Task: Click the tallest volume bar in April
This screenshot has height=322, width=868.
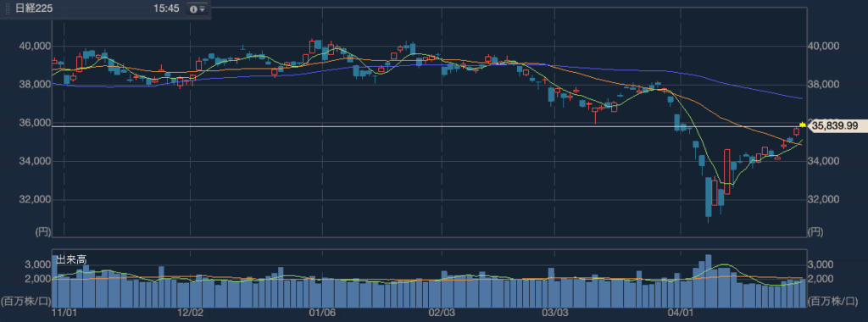Action: [x=708, y=281]
